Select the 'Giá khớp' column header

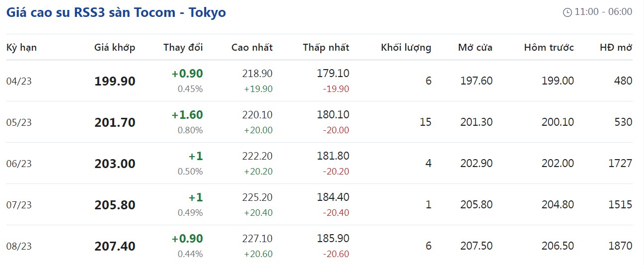pos(115,48)
